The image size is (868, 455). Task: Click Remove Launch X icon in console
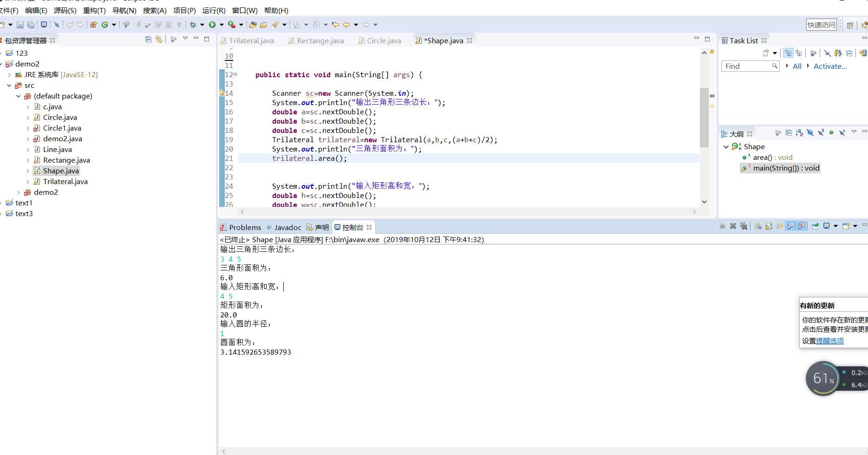(x=733, y=226)
